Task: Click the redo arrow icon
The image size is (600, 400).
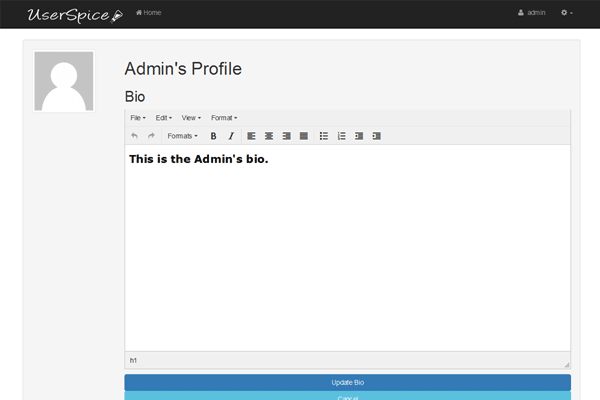Action: click(x=151, y=136)
